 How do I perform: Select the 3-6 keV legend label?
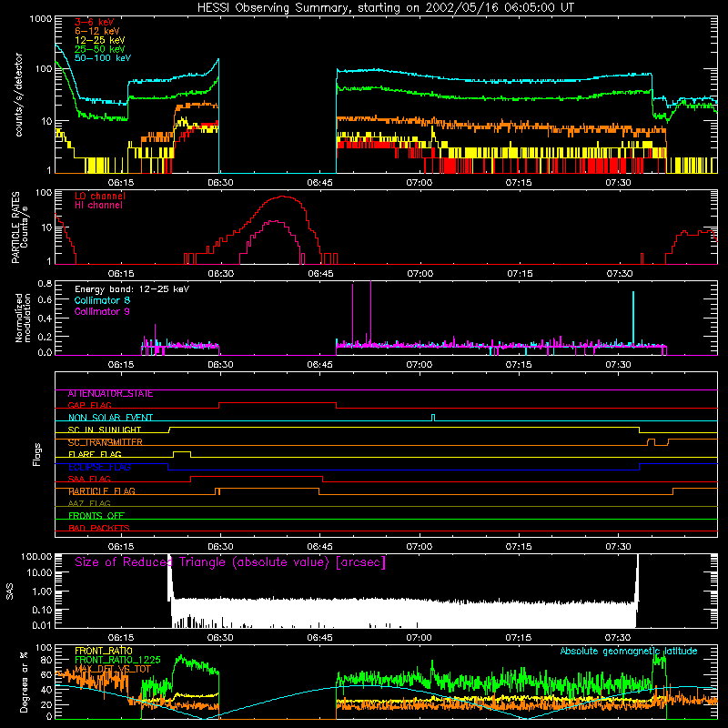95,22
